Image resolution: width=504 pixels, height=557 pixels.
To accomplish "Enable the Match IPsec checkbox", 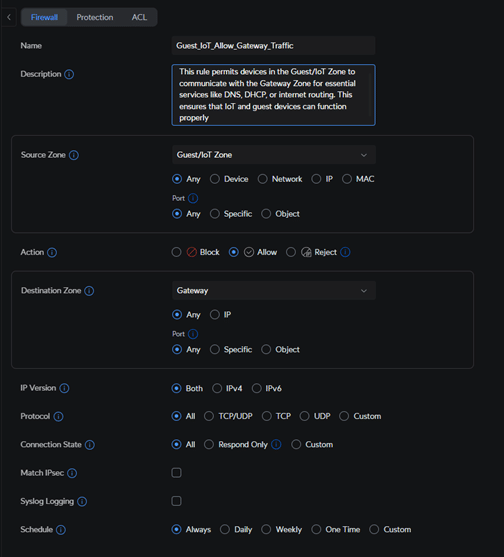I will tap(177, 473).
